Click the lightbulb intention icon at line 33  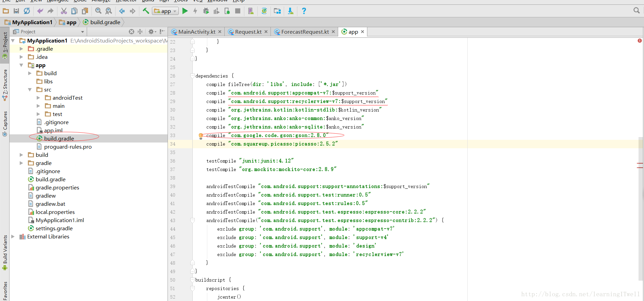point(201,136)
